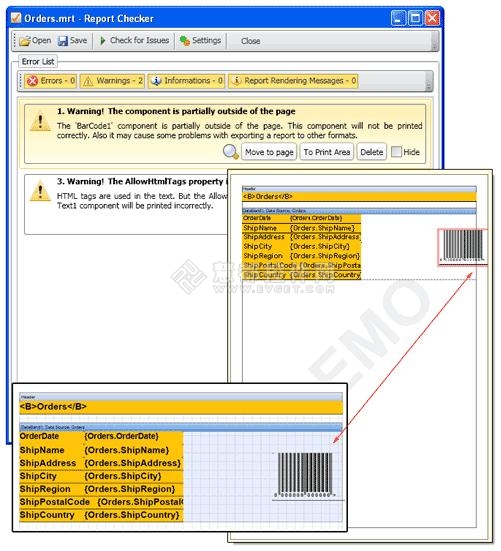This screenshot has height=551, width=501.
Task: Toggle the Report Rendering Messages filter
Action: tap(293, 81)
